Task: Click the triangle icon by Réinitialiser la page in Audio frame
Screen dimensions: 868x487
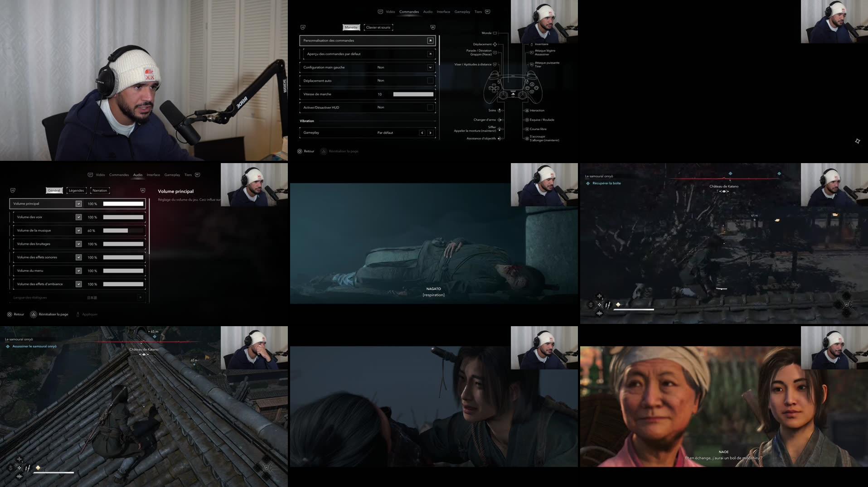Action: (34, 314)
